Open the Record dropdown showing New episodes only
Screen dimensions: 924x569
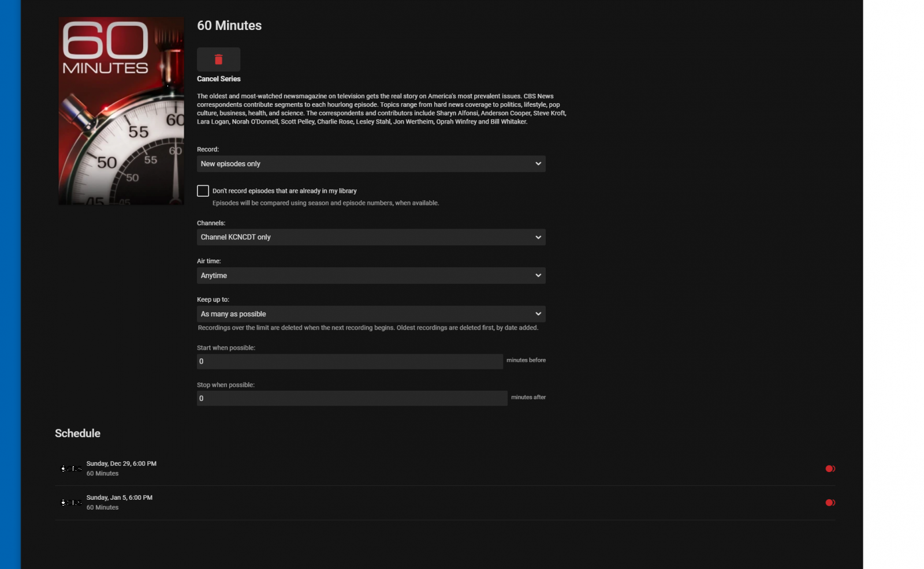(x=371, y=164)
